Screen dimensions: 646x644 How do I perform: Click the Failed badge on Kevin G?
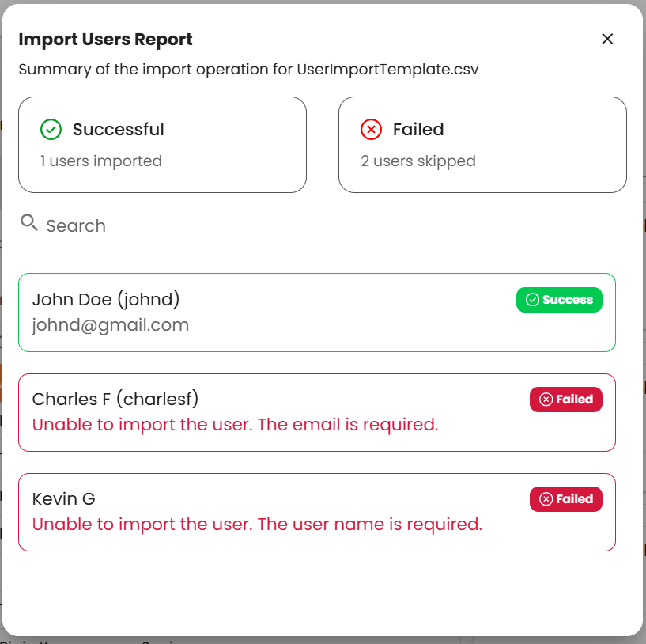(565, 499)
